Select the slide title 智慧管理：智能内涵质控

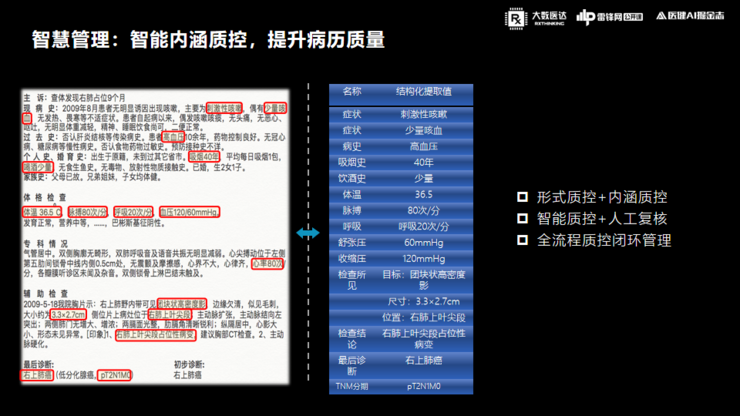point(139,40)
